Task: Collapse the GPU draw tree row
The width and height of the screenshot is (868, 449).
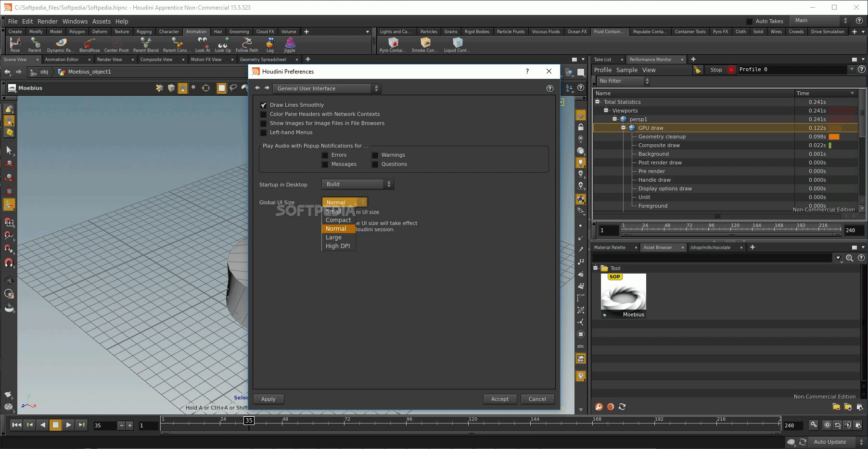Action: tap(624, 127)
